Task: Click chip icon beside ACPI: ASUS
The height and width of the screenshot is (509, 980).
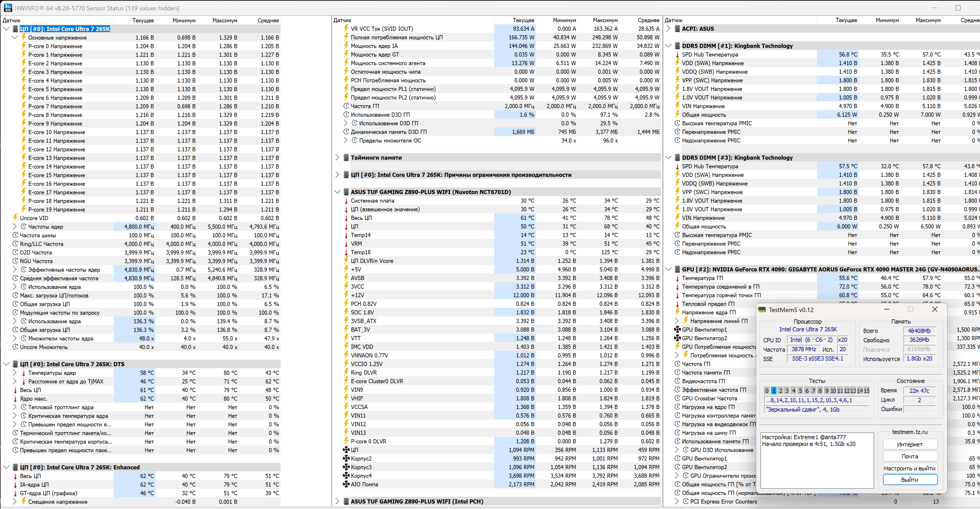Action: pyautogui.click(x=677, y=28)
